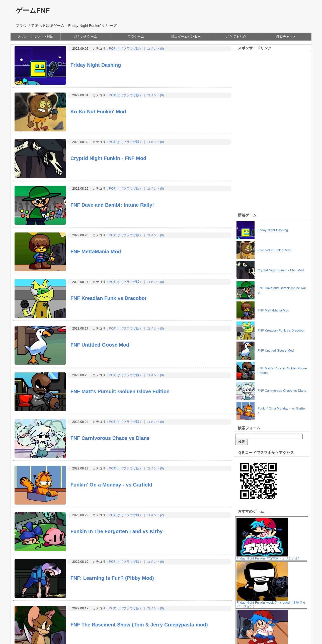322x644 pixels.
Task: Click Friday Night Funkin' logo recommended thumbnail
Action: click(x=262, y=537)
